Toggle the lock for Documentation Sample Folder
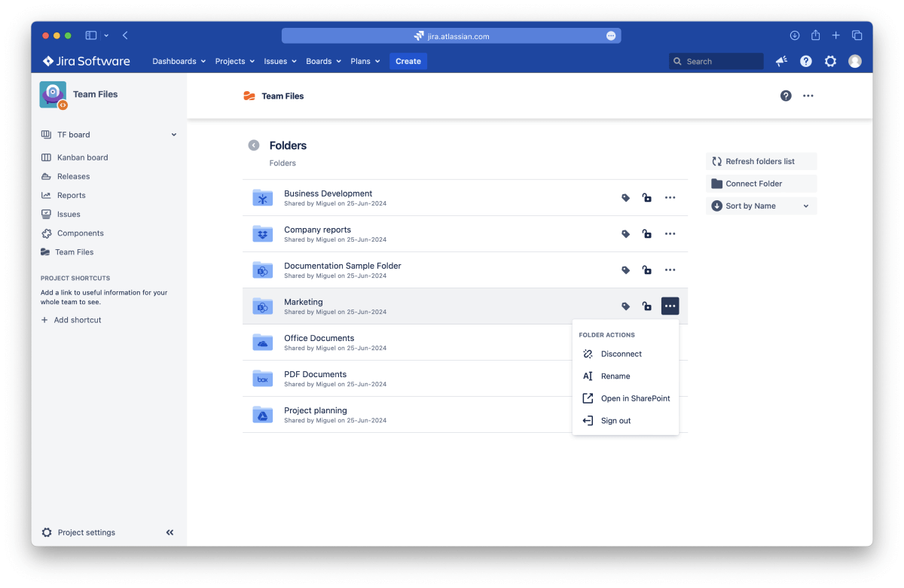The width and height of the screenshot is (904, 588). [x=646, y=270]
